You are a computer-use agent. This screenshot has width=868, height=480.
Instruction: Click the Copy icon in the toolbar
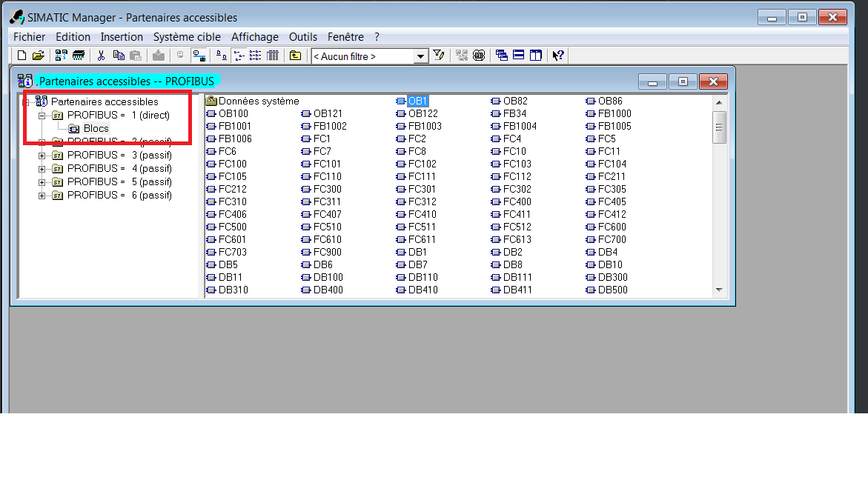[x=119, y=56]
